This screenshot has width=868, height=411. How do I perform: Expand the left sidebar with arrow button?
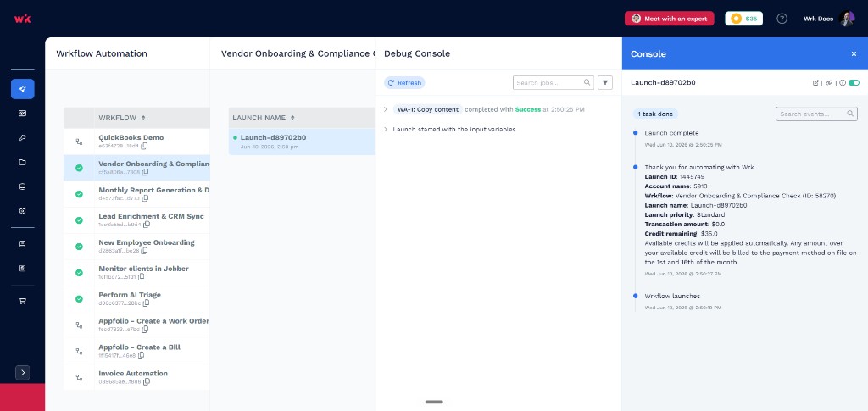click(x=23, y=372)
